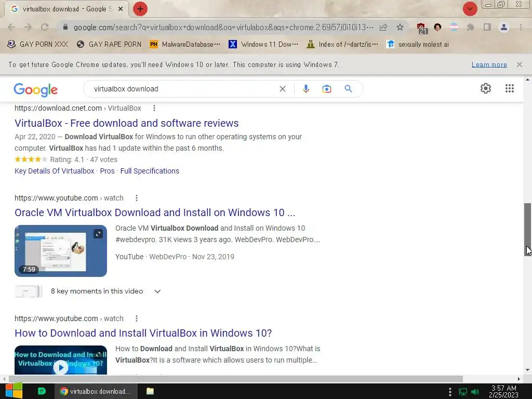The image size is (532, 399).
Task: Open options for the download.cnet.com result
Action: click(x=154, y=108)
